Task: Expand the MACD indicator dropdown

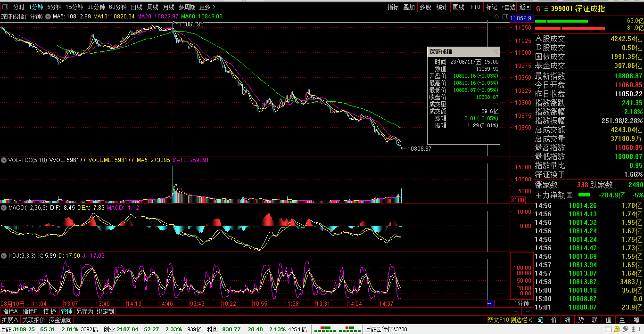Action: [4, 207]
